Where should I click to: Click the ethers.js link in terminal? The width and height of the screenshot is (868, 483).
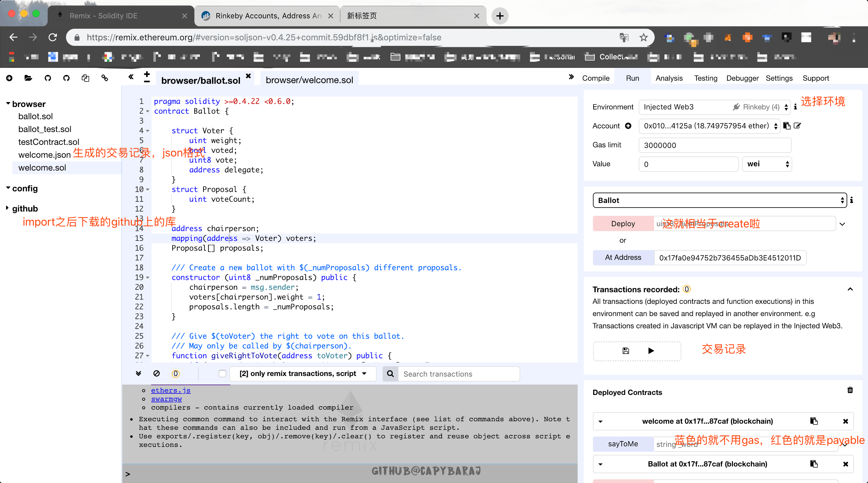point(171,390)
